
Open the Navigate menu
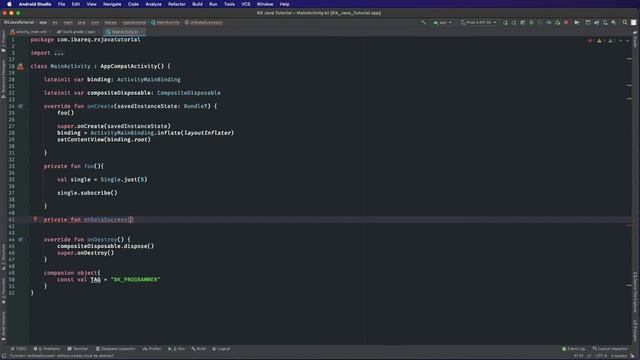pos(112,4)
